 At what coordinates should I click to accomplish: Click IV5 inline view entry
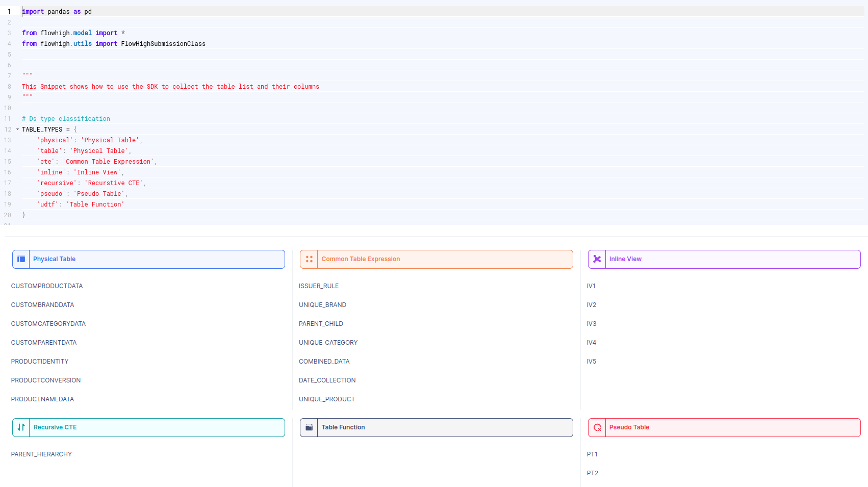click(x=592, y=362)
